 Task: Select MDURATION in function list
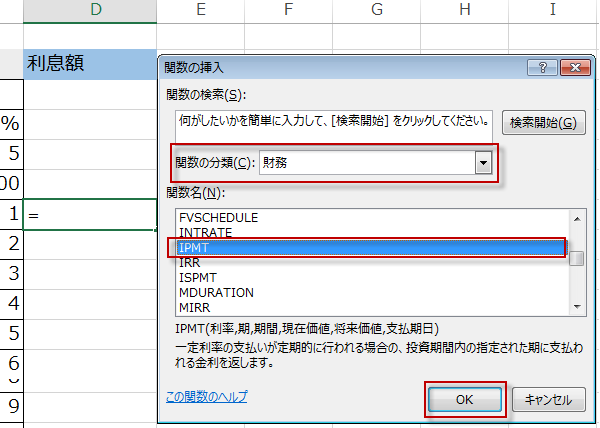(x=371, y=293)
